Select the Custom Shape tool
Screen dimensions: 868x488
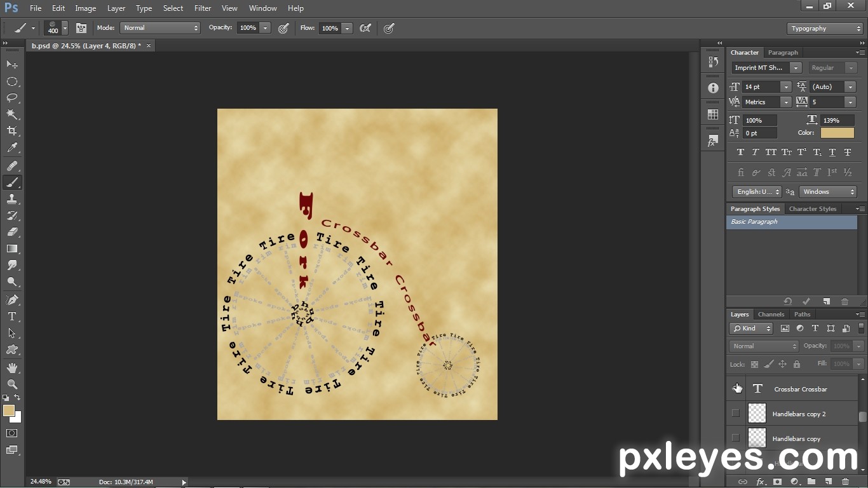(x=12, y=349)
